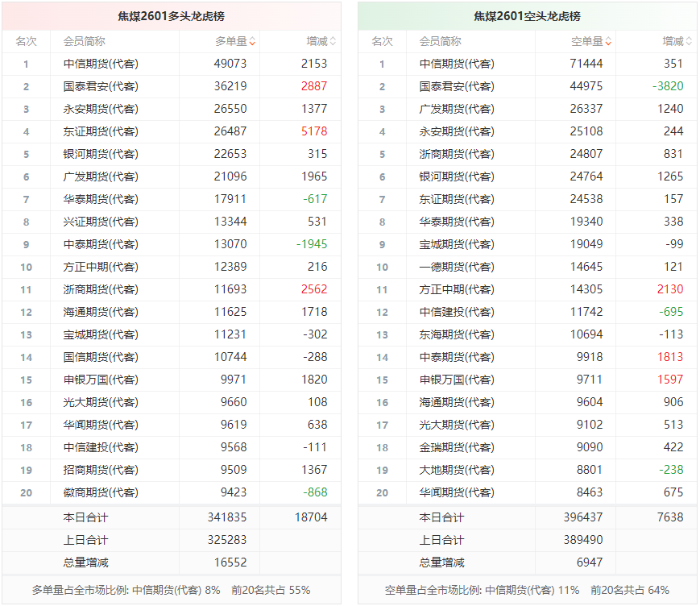Click short volume value 71444
700x606 pixels.
586,64
